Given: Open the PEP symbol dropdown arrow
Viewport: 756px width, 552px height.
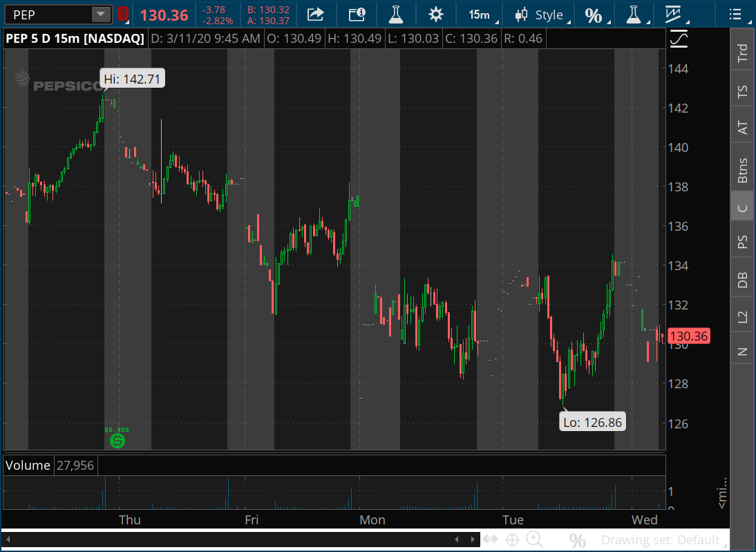Looking at the screenshot, I should [x=101, y=15].
